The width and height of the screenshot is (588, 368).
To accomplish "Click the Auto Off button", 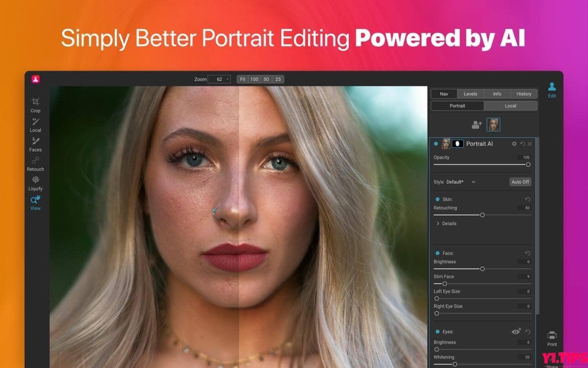I will coord(520,182).
